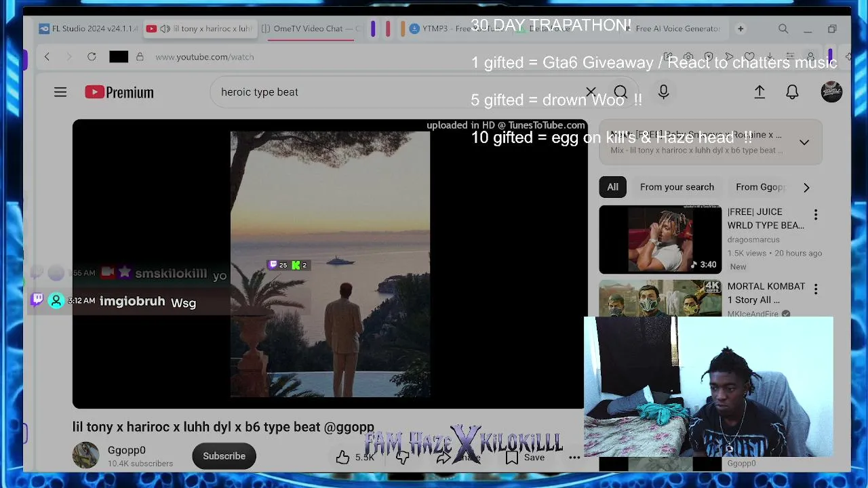Image resolution: width=868 pixels, height=488 pixels.
Task: Select the All filter chip
Action: [612, 187]
